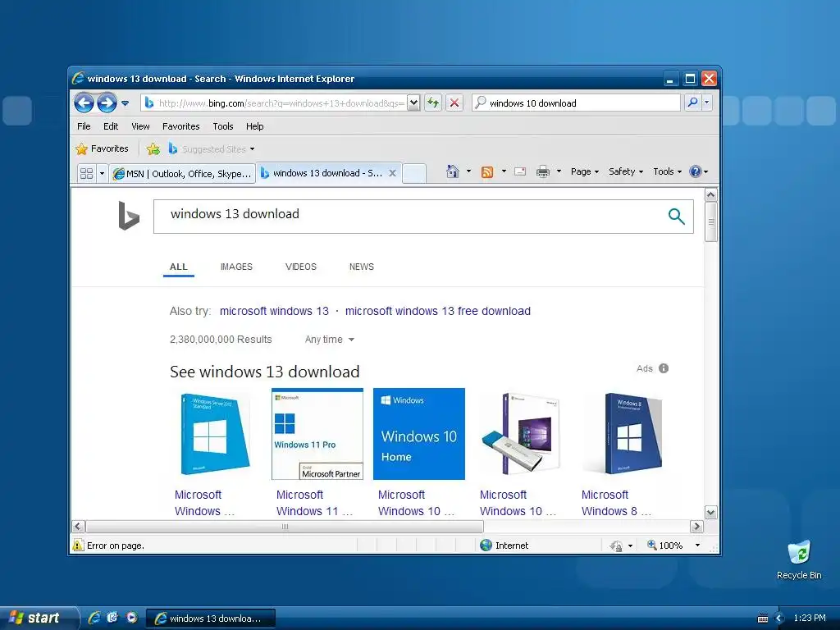Click Add to Favorites Bar star icon
The width and height of the screenshot is (840, 630).
click(153, 149)
